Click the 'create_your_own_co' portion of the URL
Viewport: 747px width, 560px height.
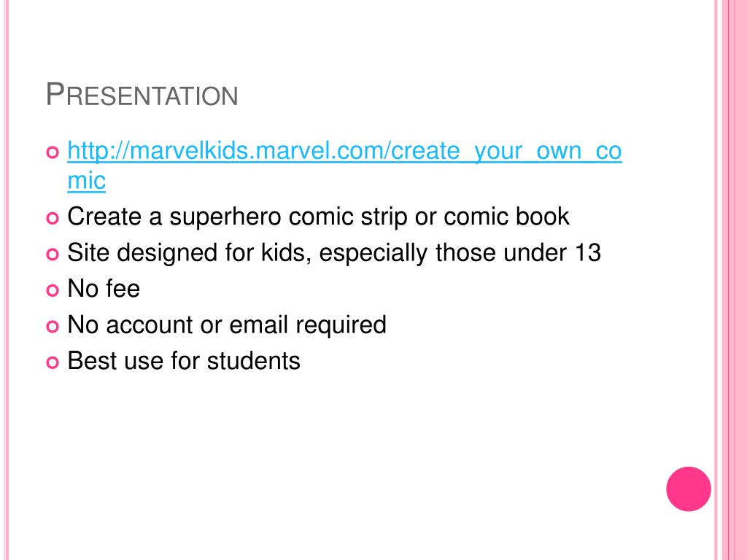coord(506,152)
